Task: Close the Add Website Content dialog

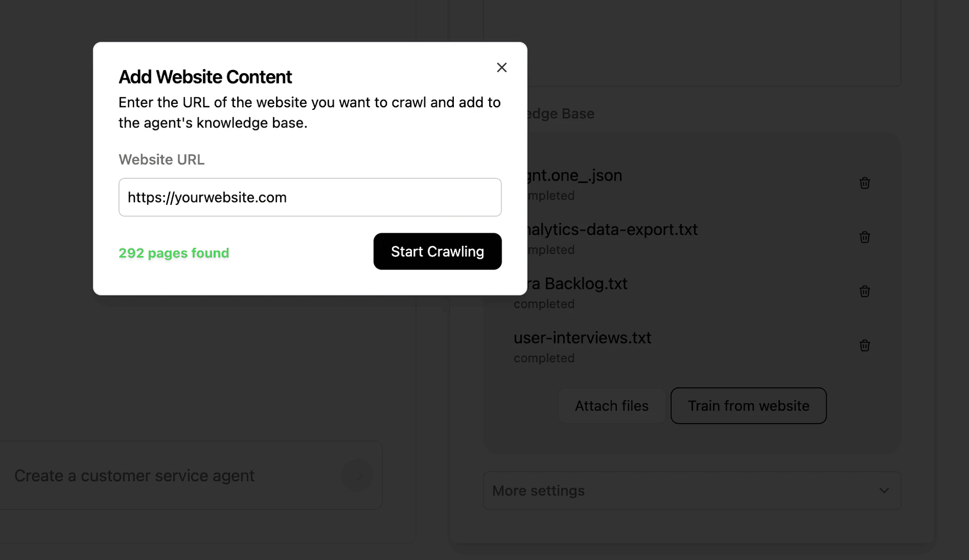Action: tap(501, 67)
